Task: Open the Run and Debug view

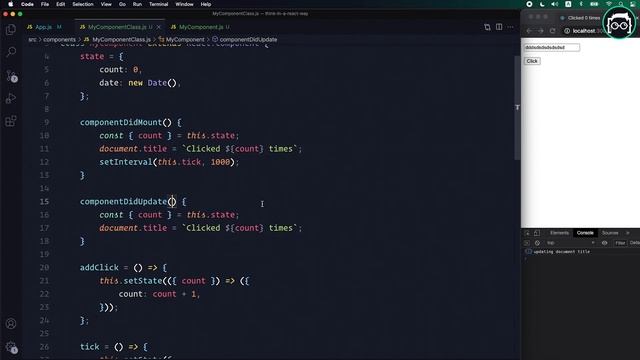Action: (x=11, y=98)
